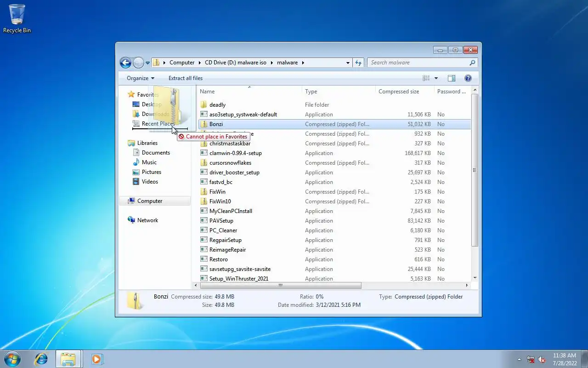
Task: Select Recent Places in Favorites
Action: [x=158, y=124]
